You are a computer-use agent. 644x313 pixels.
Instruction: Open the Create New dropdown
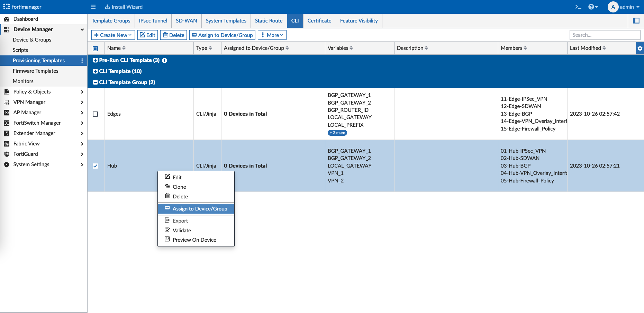[113, 35]
